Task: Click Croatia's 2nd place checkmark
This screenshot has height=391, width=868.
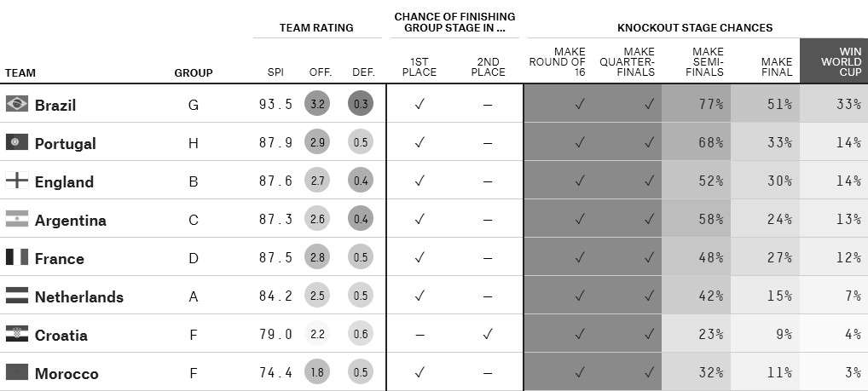Action: pyautogui.click(x=487, y=334)
